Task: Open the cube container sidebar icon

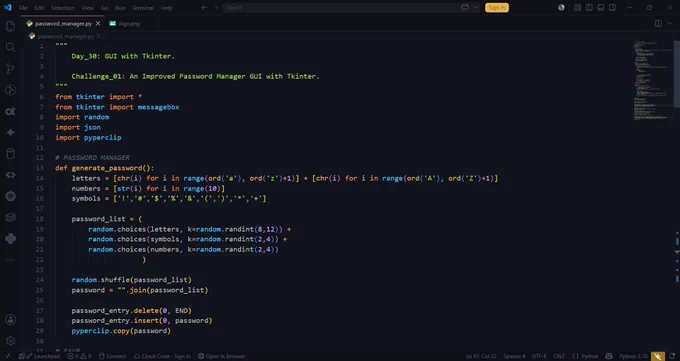Action: point(10,217)
